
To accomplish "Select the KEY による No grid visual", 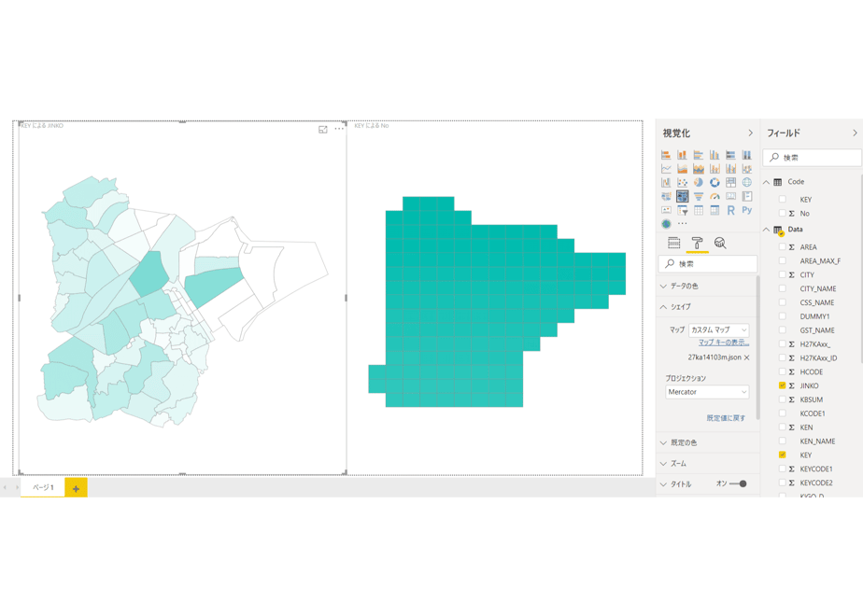I will click(x=495, y=300).
